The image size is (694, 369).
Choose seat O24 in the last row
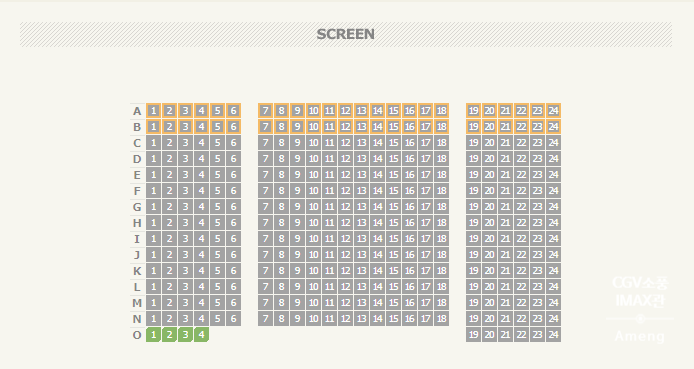pyautogui.click(x=553, y=334)
